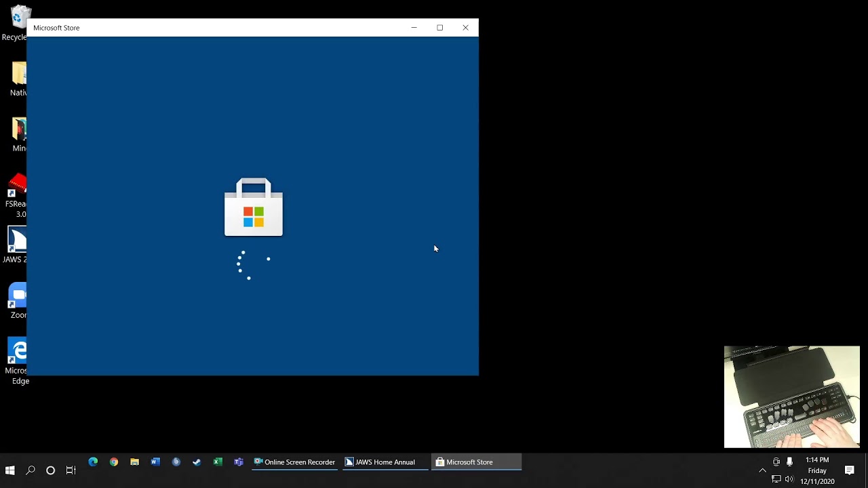868x488 pixels.
Task: Select the JAWS desktop shortcut
Action: pos(15,245)
